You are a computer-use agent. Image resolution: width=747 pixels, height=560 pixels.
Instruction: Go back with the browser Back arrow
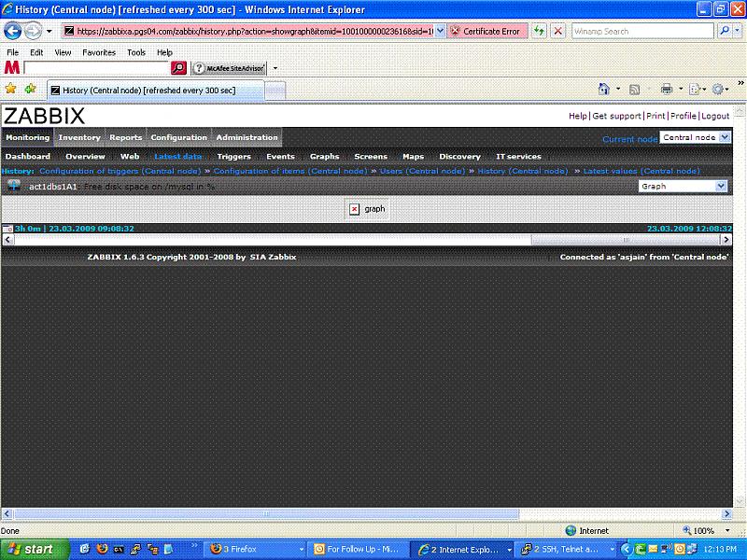click(x=12, y=32)
